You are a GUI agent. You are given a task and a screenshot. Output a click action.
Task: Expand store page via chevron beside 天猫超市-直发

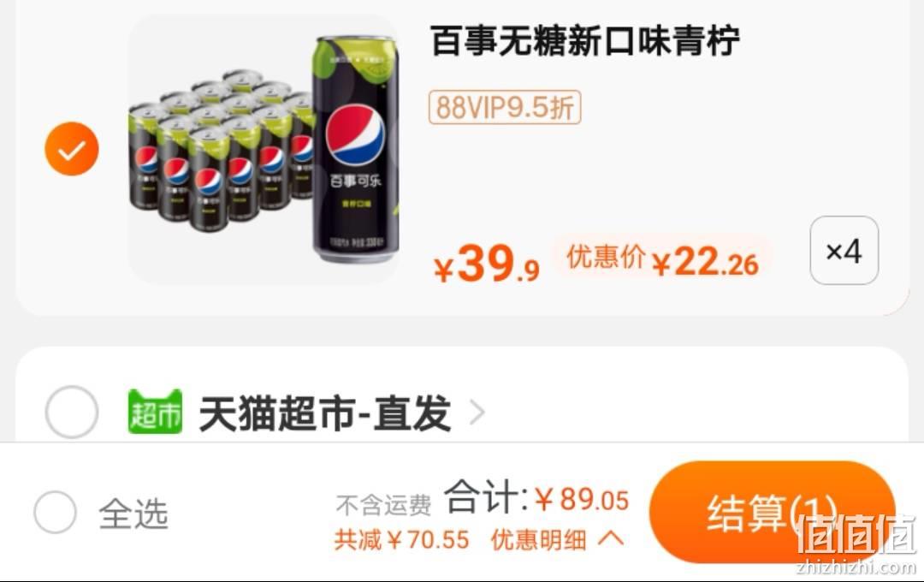[477, 413]
